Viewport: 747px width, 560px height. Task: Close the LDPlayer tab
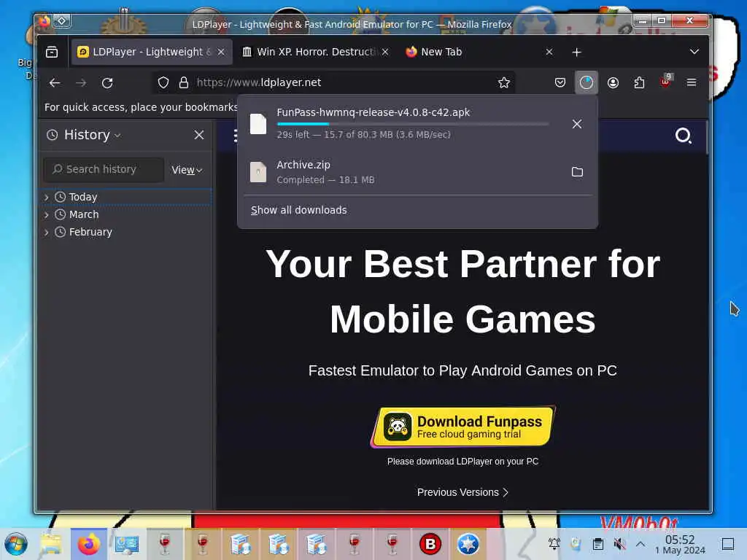click(x=221, y=52)
